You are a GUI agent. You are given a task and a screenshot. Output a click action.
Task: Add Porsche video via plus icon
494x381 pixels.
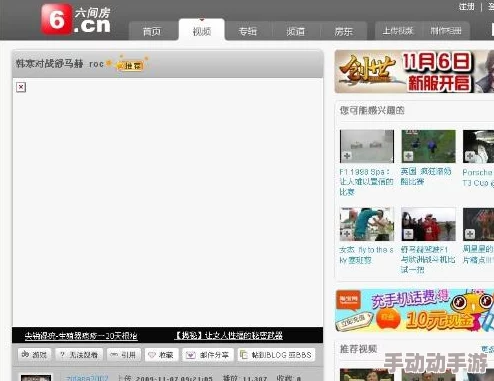pos(470,156)
